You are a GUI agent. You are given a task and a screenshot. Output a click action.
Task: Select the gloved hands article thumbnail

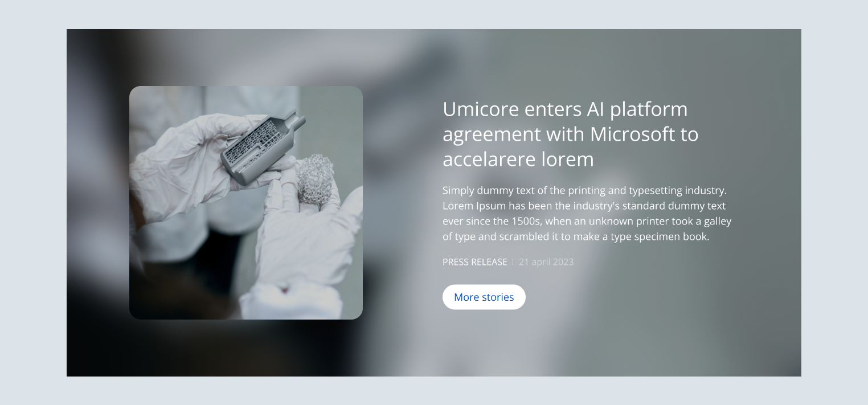[246, 203]
